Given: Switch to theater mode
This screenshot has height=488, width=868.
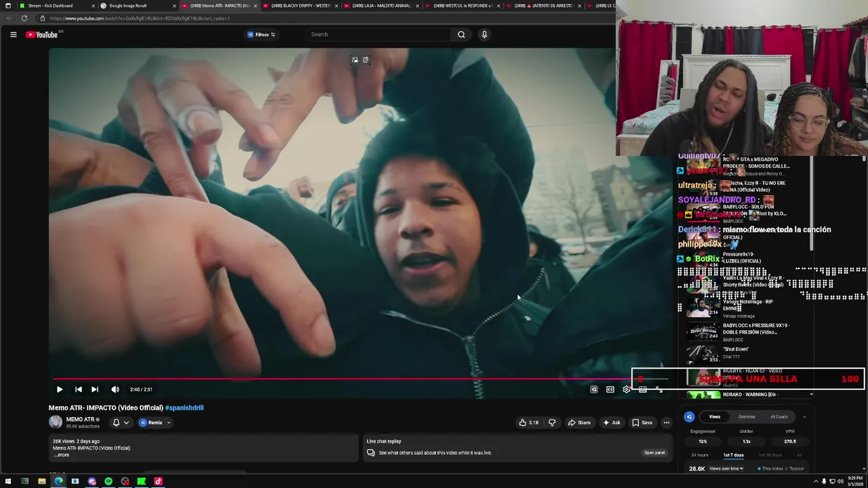Looking at the screenshot, I should (643, 389).
